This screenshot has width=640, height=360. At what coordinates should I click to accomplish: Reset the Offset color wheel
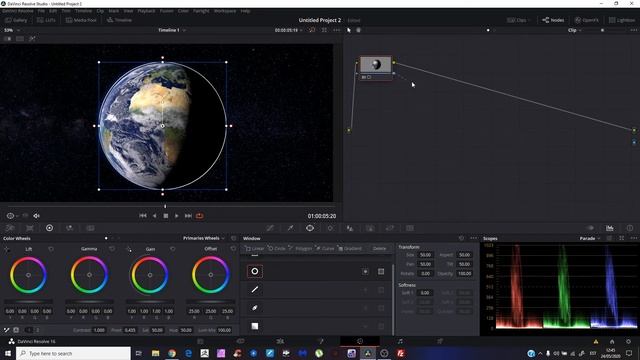pos(233,249)
